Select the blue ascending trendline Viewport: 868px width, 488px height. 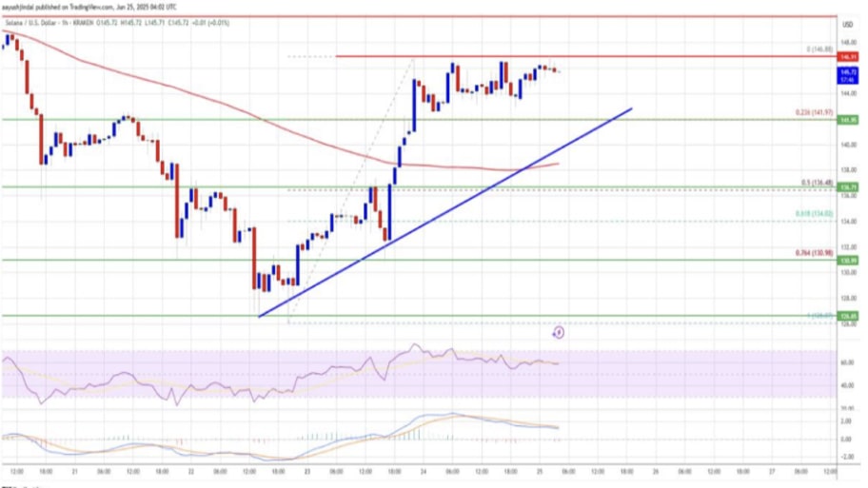[x=445, y=212]
